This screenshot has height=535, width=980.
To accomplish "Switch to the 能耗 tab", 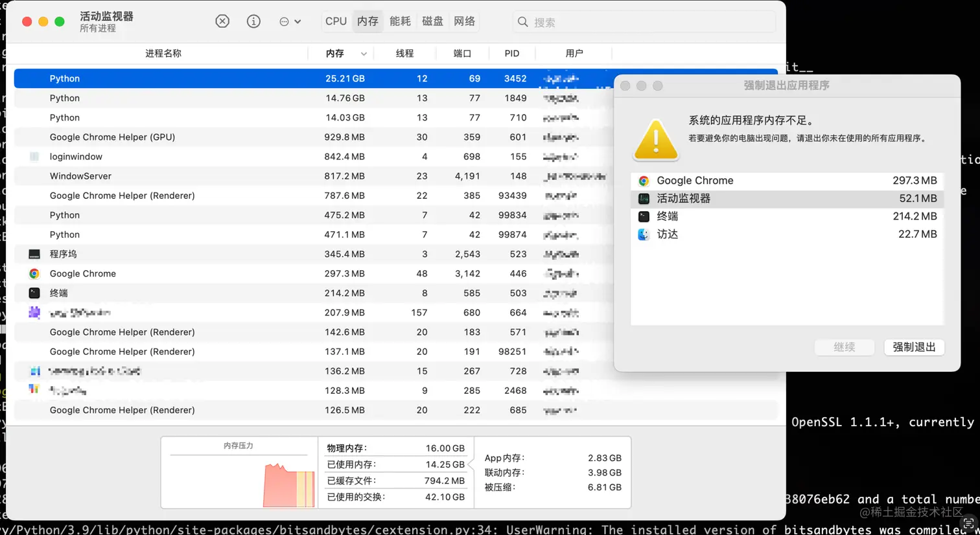I will (x=400, y=21).
